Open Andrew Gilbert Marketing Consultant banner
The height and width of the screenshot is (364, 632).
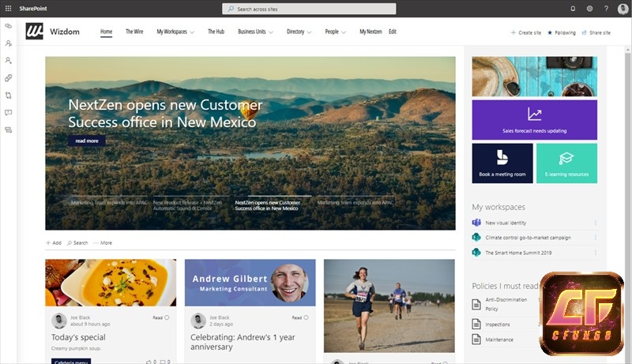point(250,283)
